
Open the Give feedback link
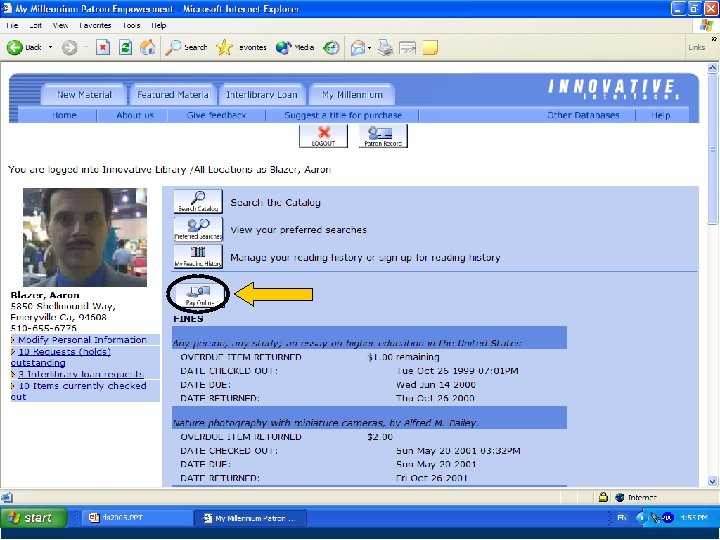coord(216,115)
